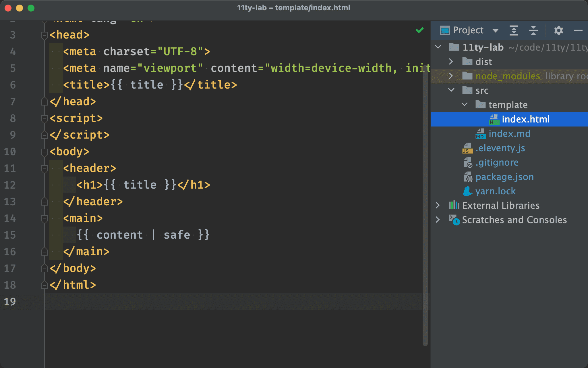Open the Project view dropdown arrow
This screenshot has width=588, height=368.
pyautogui.click(x=495, y=30)
